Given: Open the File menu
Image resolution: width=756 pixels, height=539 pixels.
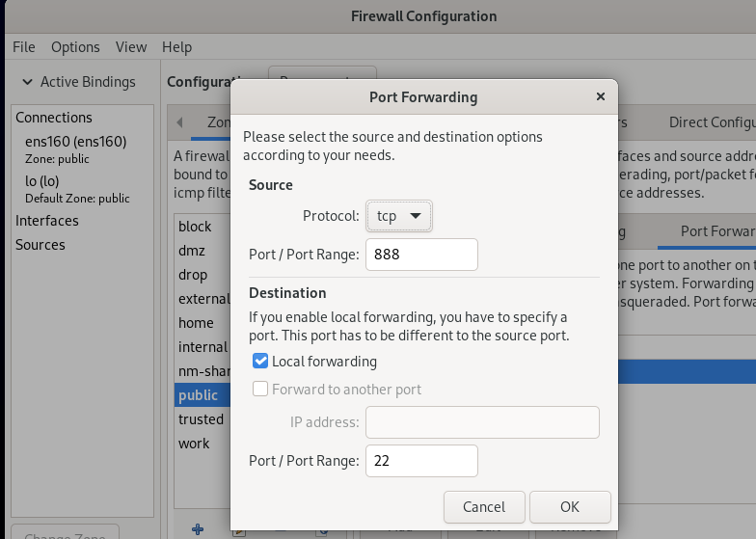Looking at the screenshot, I should pyautogui.click(x=23, y=46).
